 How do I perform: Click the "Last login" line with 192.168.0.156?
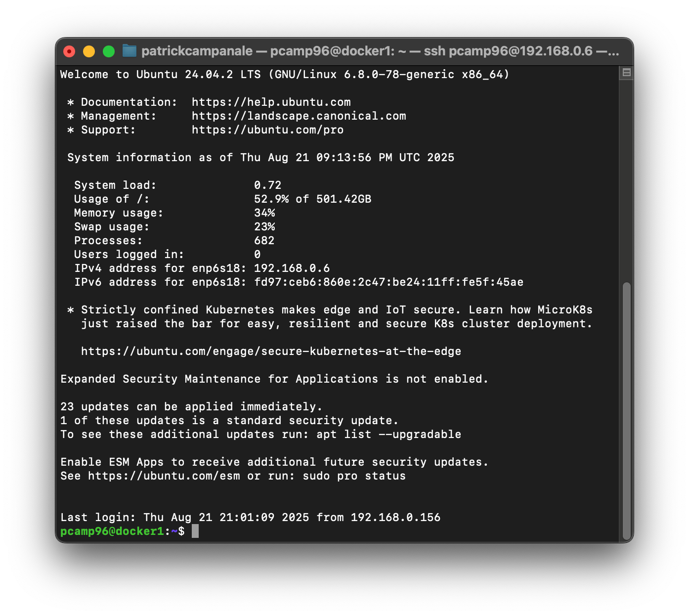coord(251,518)
